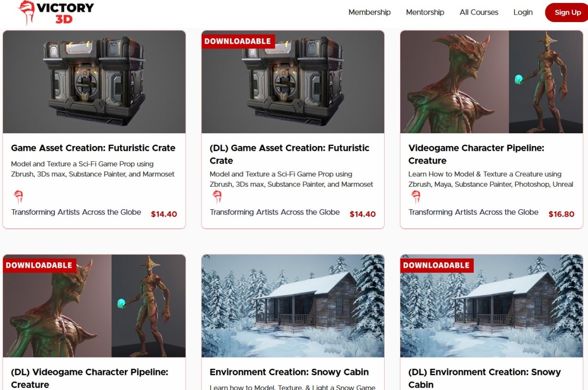Image resolution: width=588 pixels, height=390 pixels.
Task: Open the Membership menu item
Action: point(369,12)
